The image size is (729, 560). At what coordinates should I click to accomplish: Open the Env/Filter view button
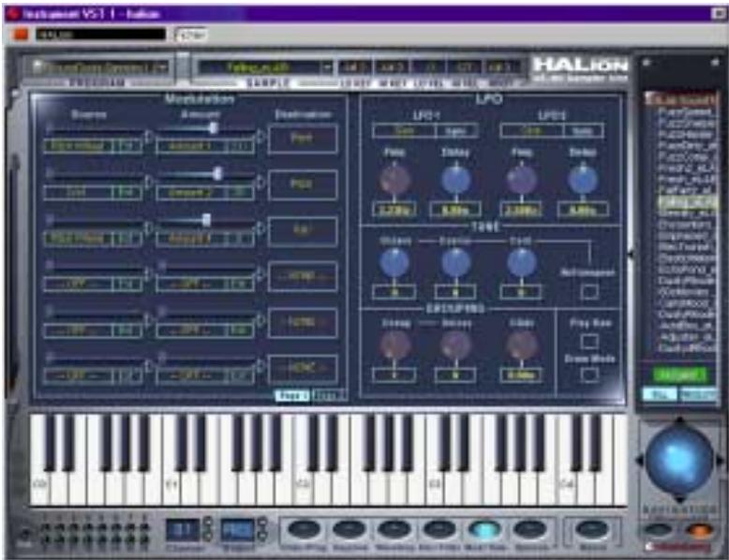coord(439,529)
